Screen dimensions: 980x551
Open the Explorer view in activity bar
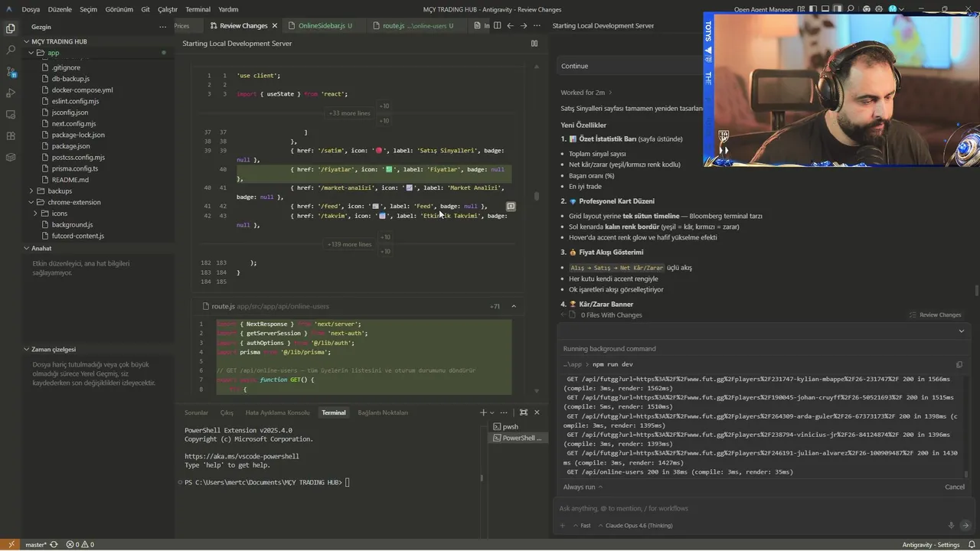point(11,28)
